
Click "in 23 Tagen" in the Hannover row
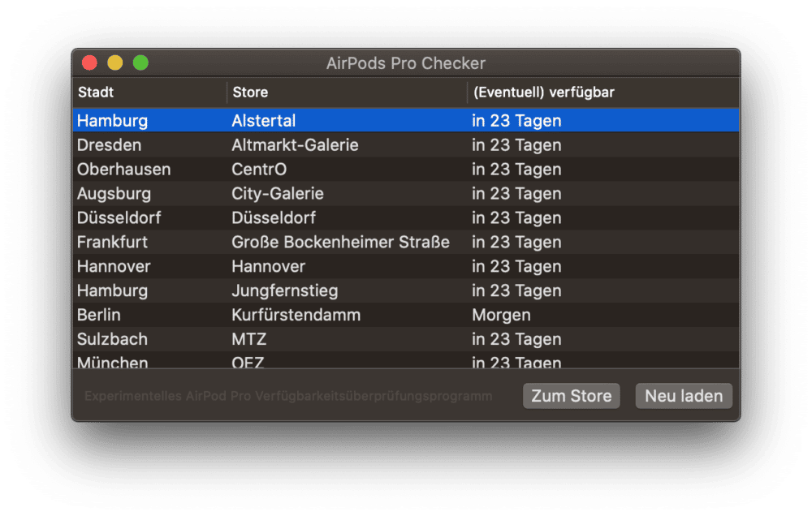(516, 267)
